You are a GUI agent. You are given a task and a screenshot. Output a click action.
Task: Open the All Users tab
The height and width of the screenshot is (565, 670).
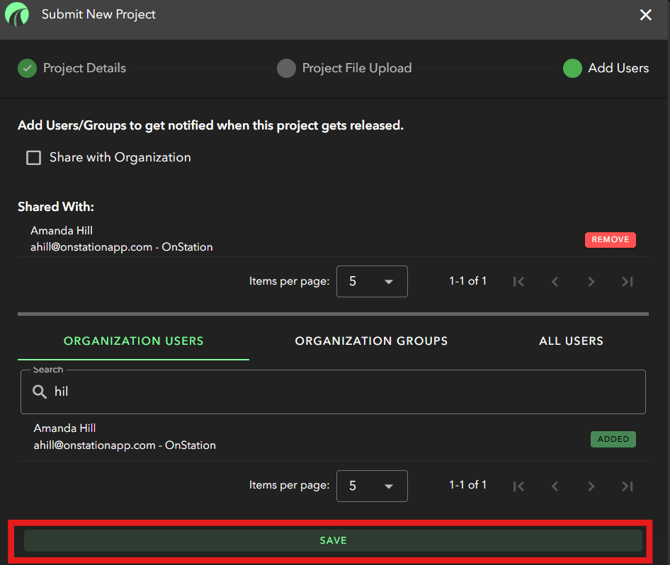pyautogui.click(x=571, y=341)
